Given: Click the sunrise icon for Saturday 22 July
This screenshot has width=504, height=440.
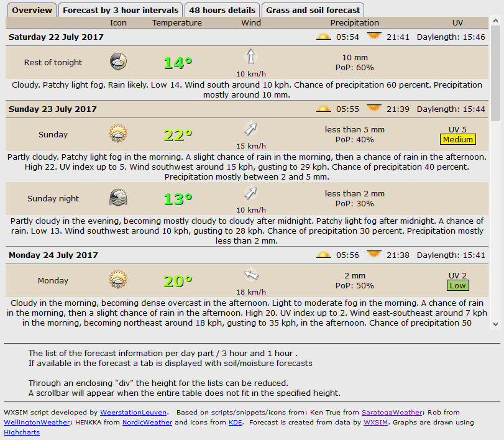Looking at the screenshot, I should [x=324, y=37].
